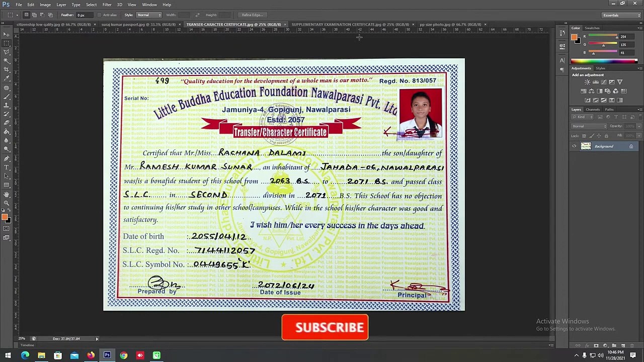Viewport: 644px width, 362px height.
Task: Select the Hand tool
Action: click(x=7, y=194)
